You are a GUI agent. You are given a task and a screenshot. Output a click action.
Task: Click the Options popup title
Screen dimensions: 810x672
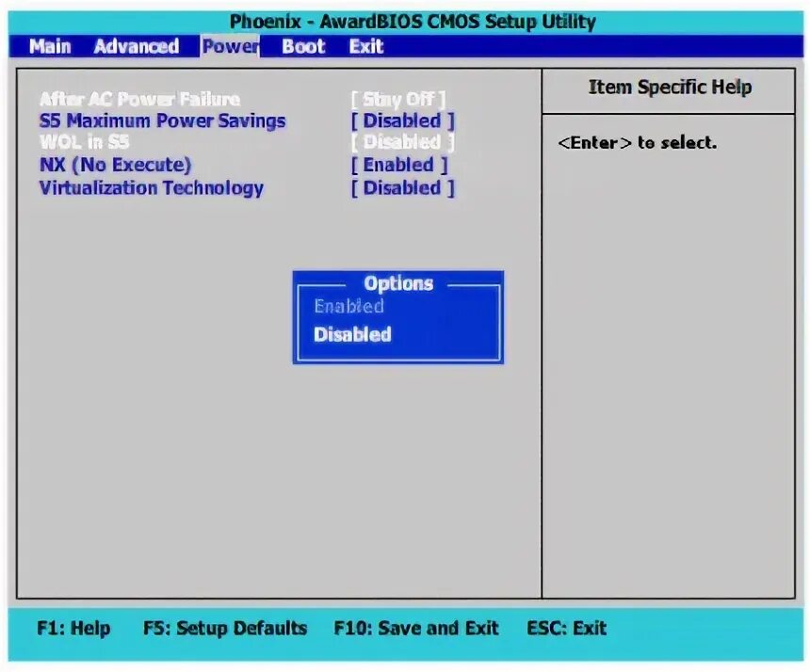pyautogui.click(x=398, y=283)
